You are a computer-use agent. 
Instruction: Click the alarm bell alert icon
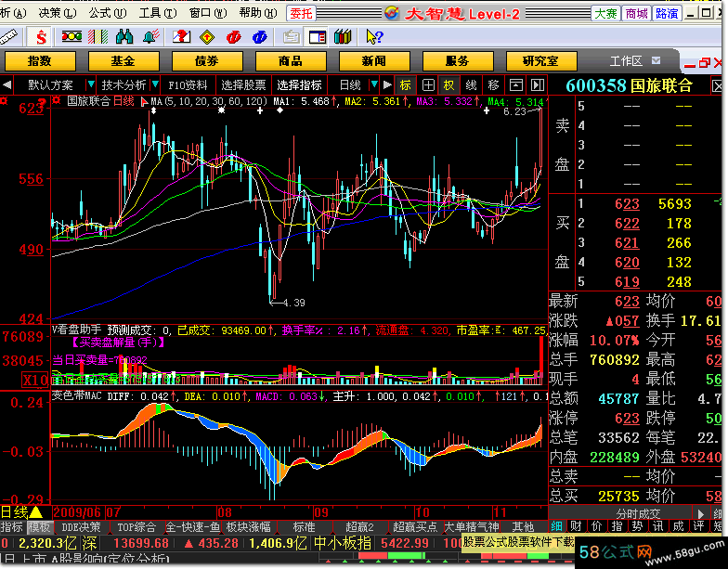150,37
